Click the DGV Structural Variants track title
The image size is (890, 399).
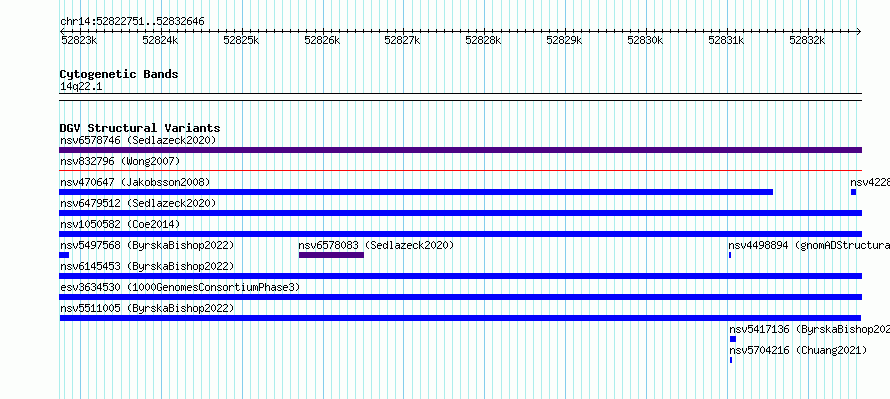[140, 128]
